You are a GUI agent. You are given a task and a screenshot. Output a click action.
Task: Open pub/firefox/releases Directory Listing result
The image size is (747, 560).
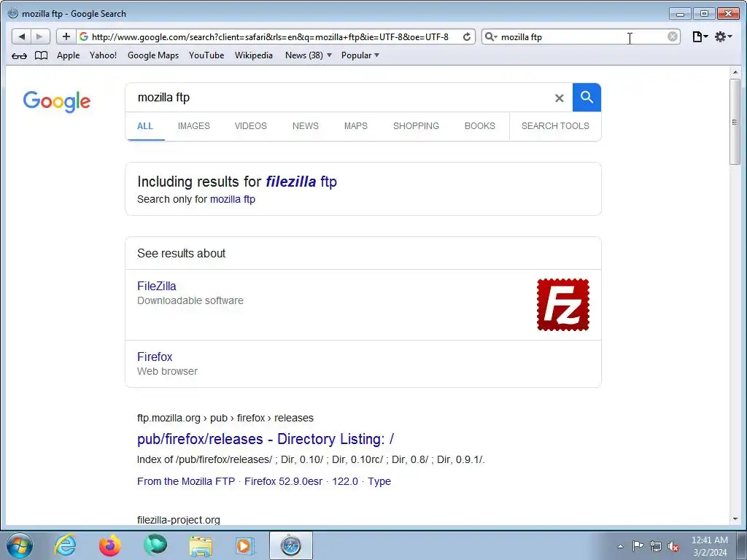coord(266,439)
